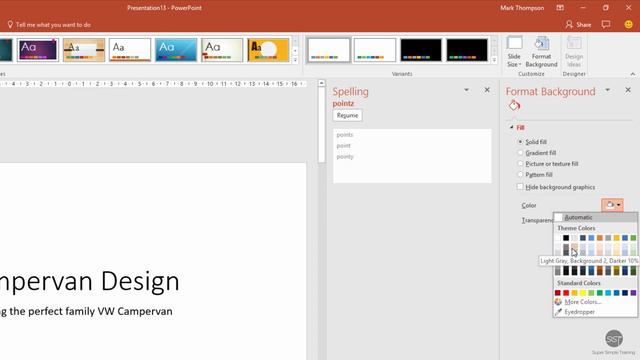
Task: Expand the Variants gallery more arrow
Action: [494, 60]
